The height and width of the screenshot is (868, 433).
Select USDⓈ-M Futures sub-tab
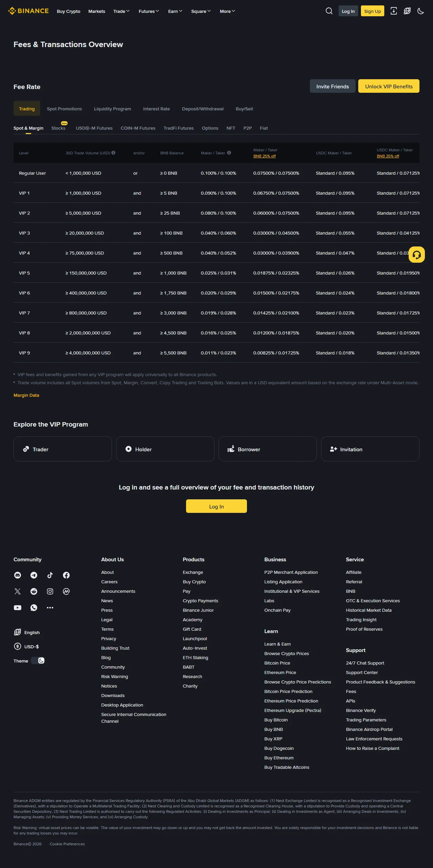[x=94, y=128]
